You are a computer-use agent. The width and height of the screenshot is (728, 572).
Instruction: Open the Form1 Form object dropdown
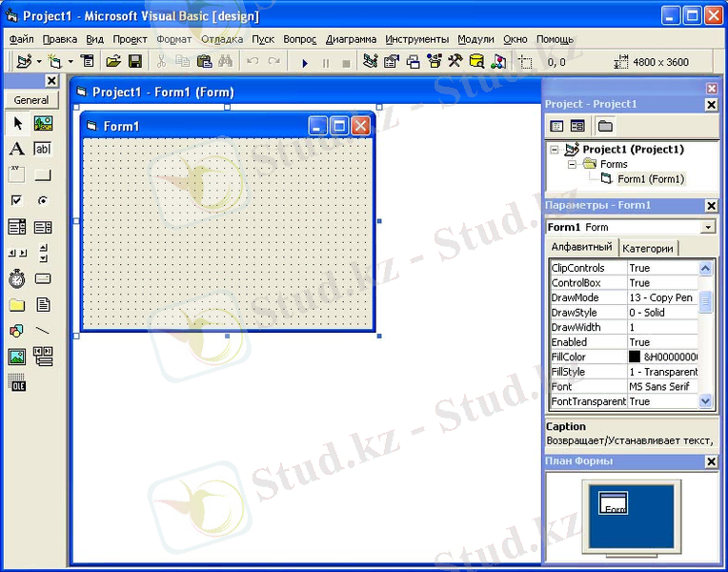(708, 227)
